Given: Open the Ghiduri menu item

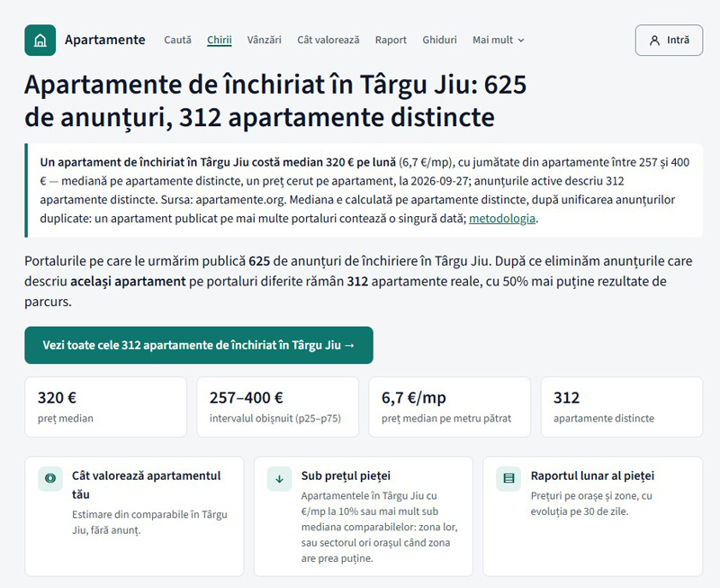Looking at the screenshot, I should (x=439, y=40).
